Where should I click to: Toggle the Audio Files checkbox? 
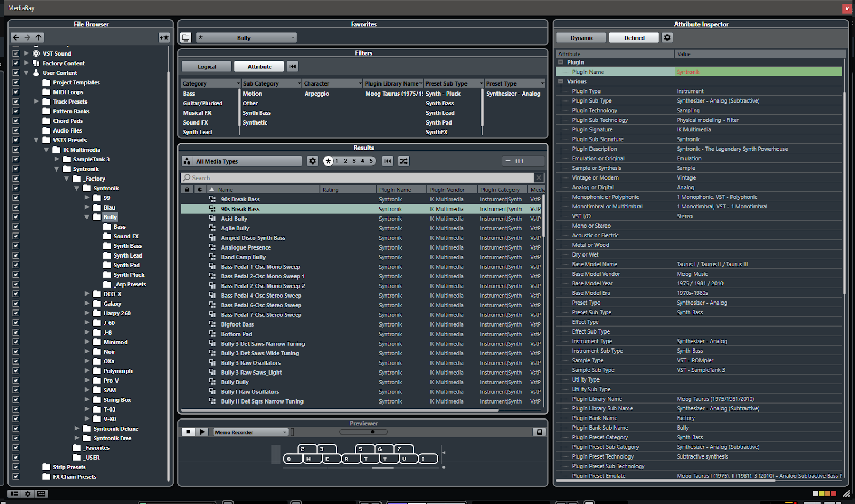(x=15, y=130)
